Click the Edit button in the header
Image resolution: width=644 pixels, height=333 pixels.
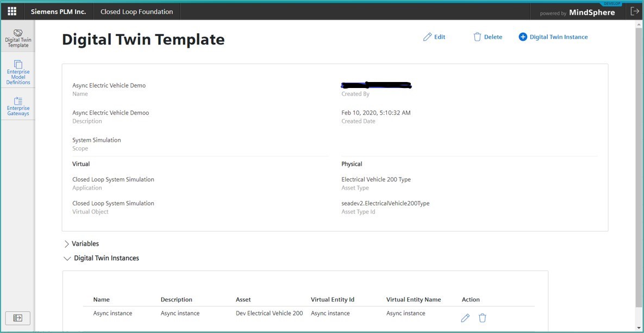pyautogui.click(x=434, y=37)
